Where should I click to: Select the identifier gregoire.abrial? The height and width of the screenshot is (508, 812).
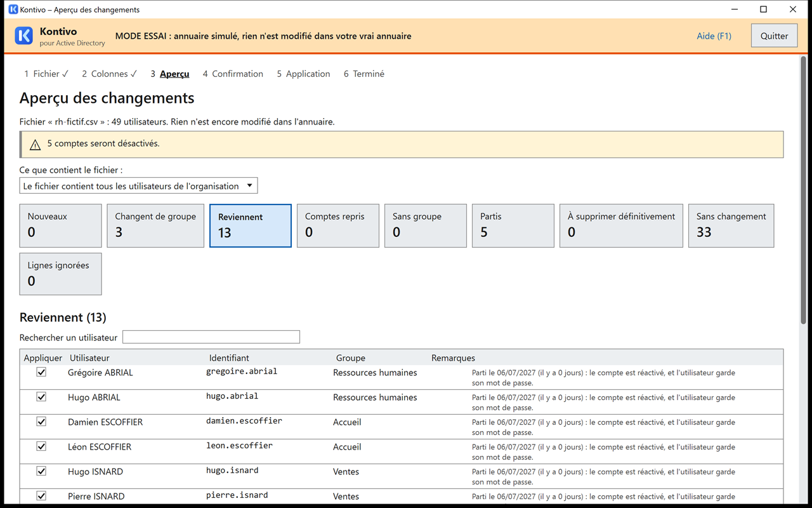[242, 371]
